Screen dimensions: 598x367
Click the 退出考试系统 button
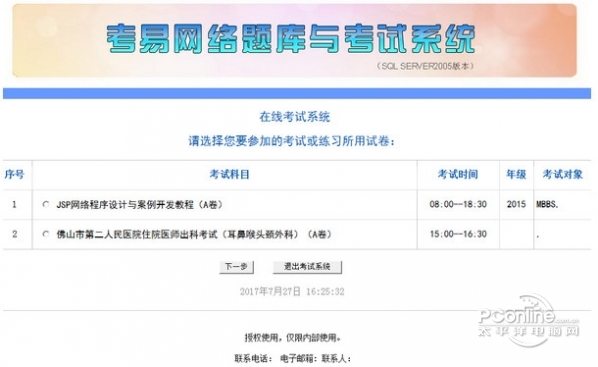[x=307, y=267]
